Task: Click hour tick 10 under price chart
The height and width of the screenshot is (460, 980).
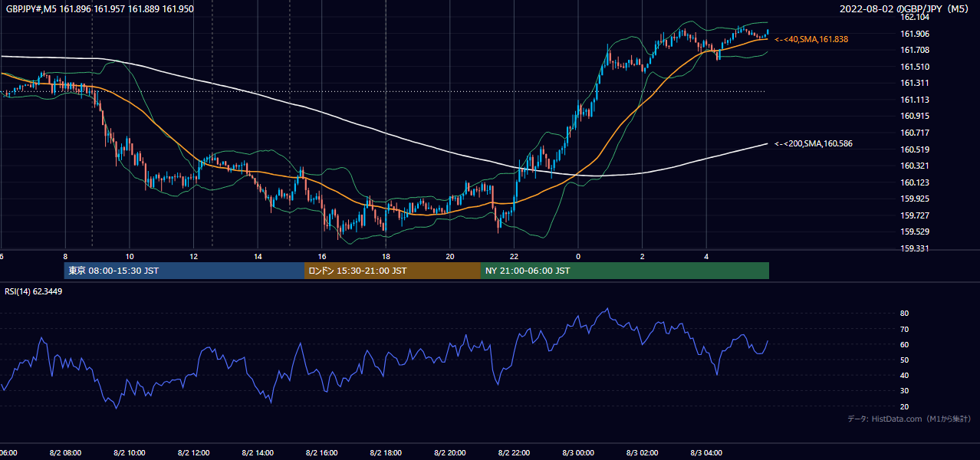Action: 130,257
